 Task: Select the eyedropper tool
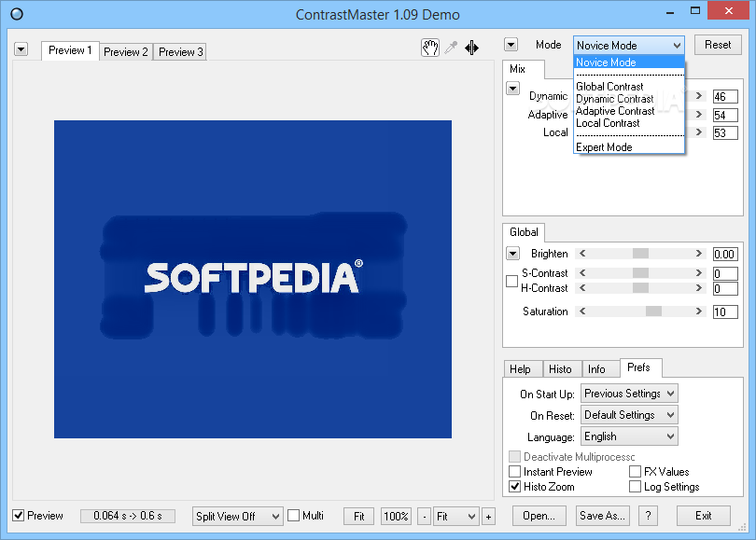pos(451,48)
